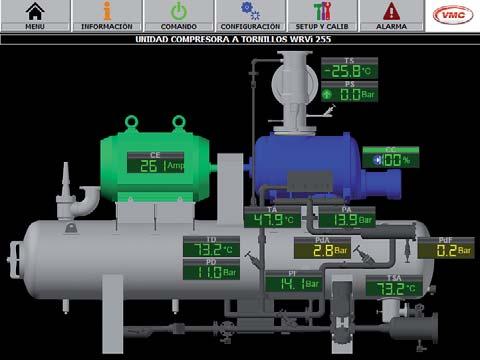
Task: Select the TD discharge temperature display
Action: coord(211,246)
